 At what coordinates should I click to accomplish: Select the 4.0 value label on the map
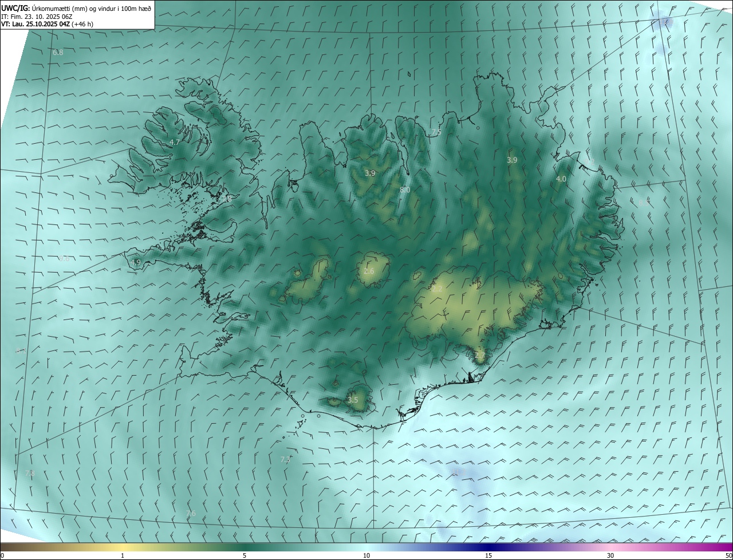pyautogui.click(x=561, y=179)
